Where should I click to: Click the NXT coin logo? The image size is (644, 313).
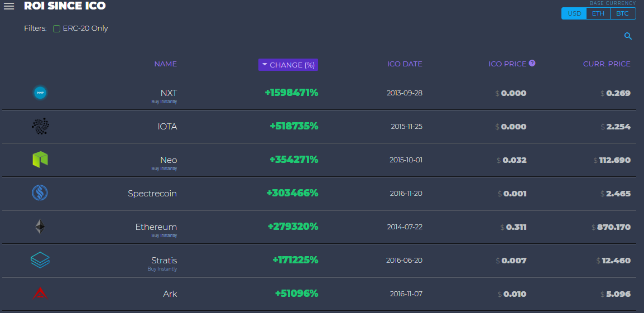point(40,93)
